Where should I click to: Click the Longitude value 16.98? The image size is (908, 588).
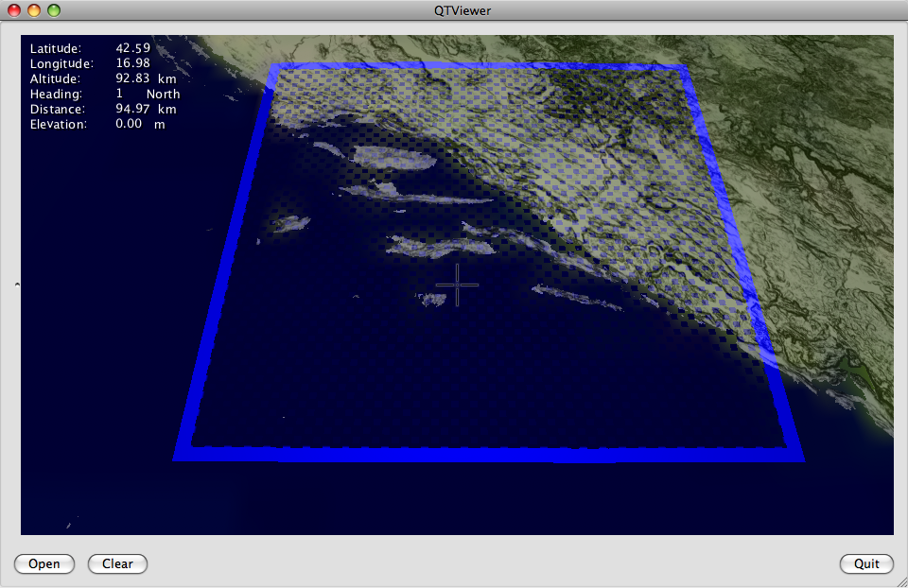132,63
